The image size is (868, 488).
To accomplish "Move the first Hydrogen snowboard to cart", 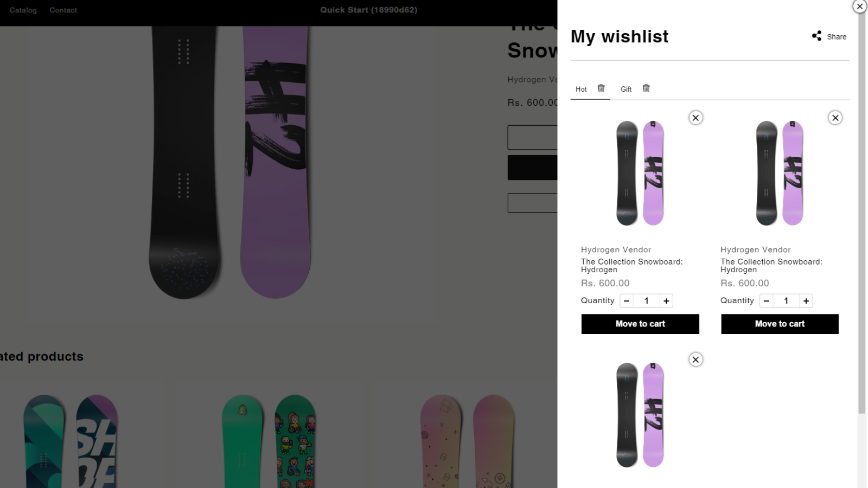I will click(x=640, y=324).
